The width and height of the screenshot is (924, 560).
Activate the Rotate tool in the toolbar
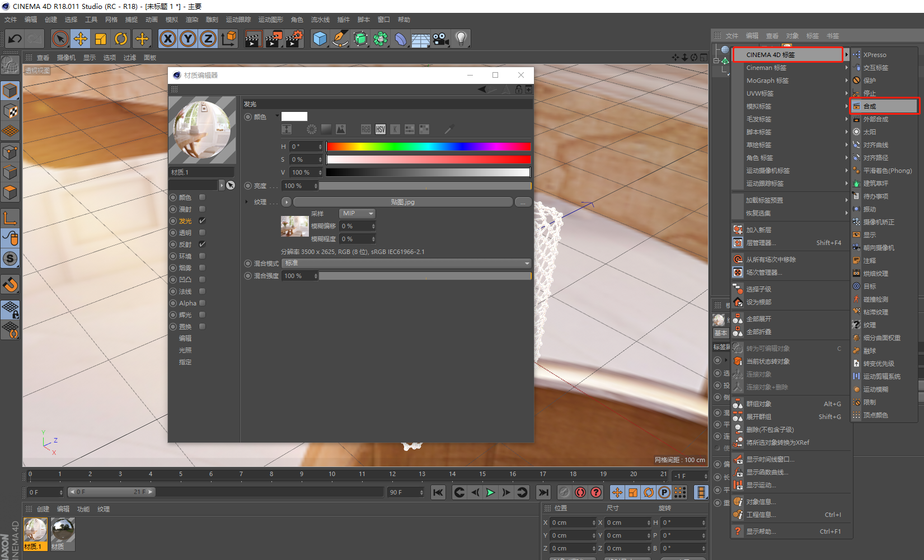(121, 39)
